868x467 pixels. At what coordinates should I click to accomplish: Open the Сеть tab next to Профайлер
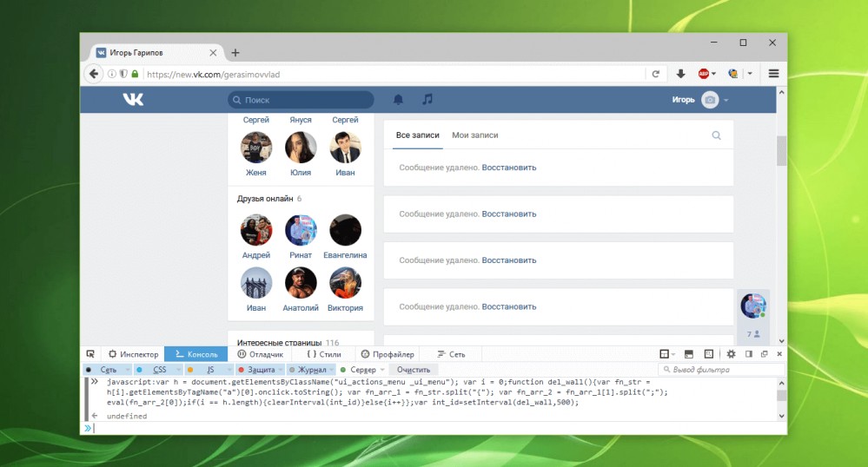451,354
